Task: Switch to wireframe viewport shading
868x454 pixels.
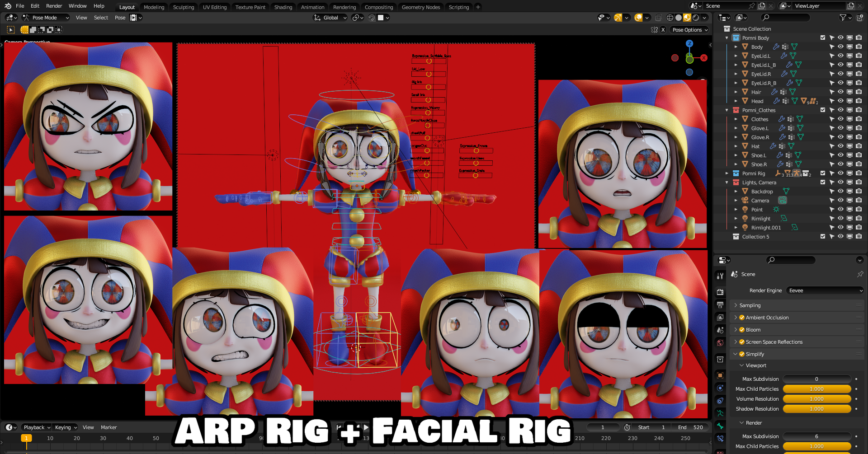Action: (x=670, y=18)
